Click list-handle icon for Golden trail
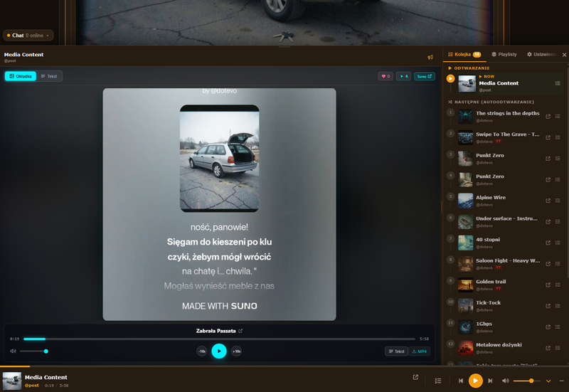The height and width of the screenshot is (392, 569). [558, 285]
